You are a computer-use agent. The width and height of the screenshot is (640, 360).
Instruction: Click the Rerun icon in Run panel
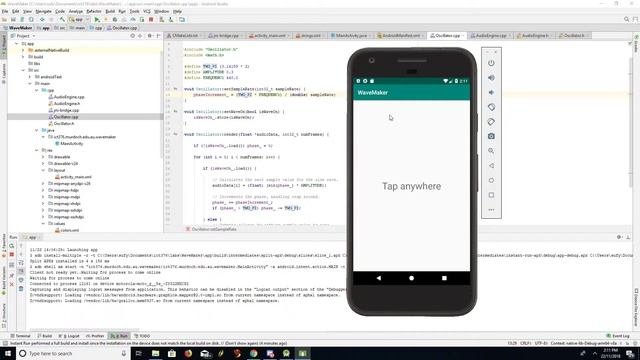click(12, 246)
